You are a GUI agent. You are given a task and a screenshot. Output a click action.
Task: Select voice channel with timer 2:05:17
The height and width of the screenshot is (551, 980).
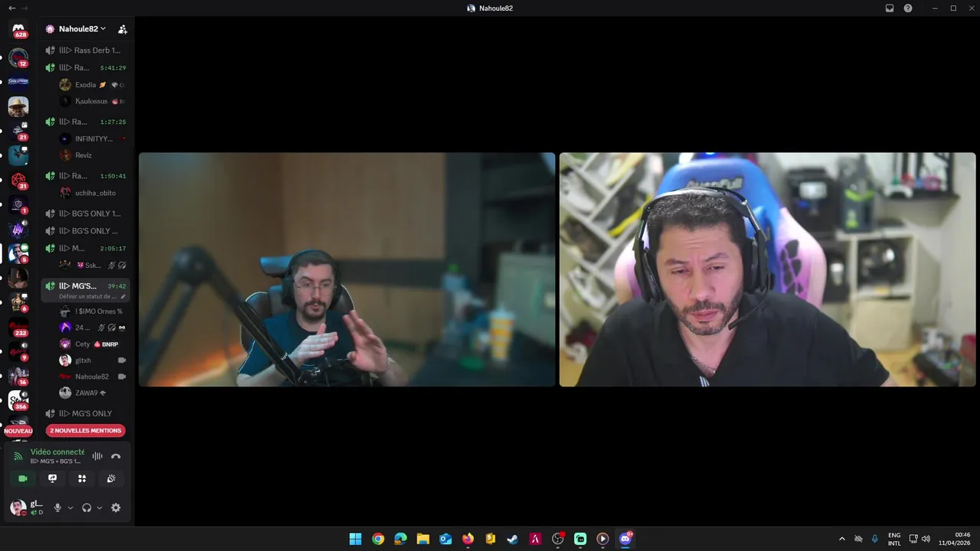pyautogui.click(x=85, y=249)
